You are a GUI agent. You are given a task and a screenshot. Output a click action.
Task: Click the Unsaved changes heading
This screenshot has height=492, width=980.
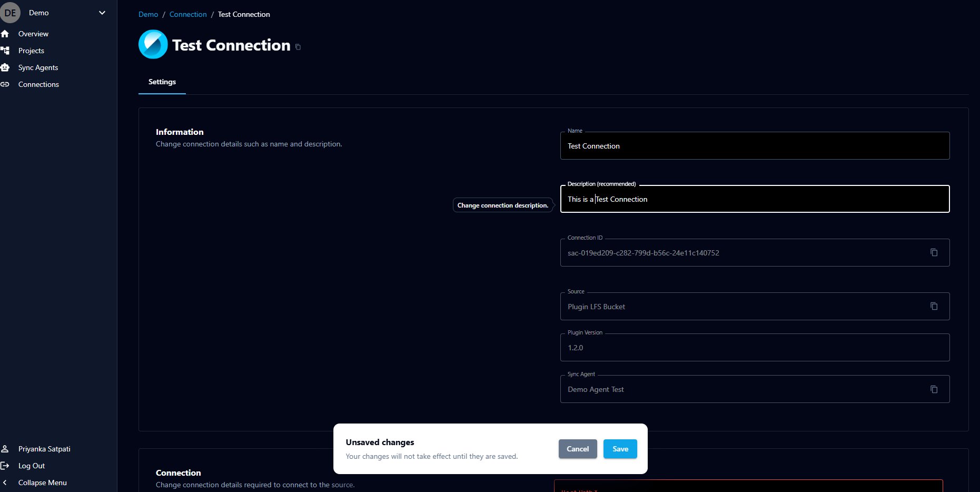[380, 442]
